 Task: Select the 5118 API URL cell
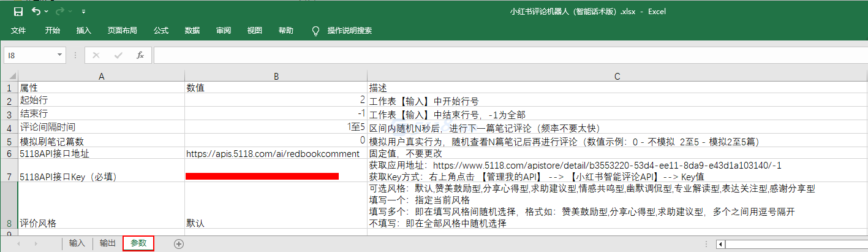[276, 153]
